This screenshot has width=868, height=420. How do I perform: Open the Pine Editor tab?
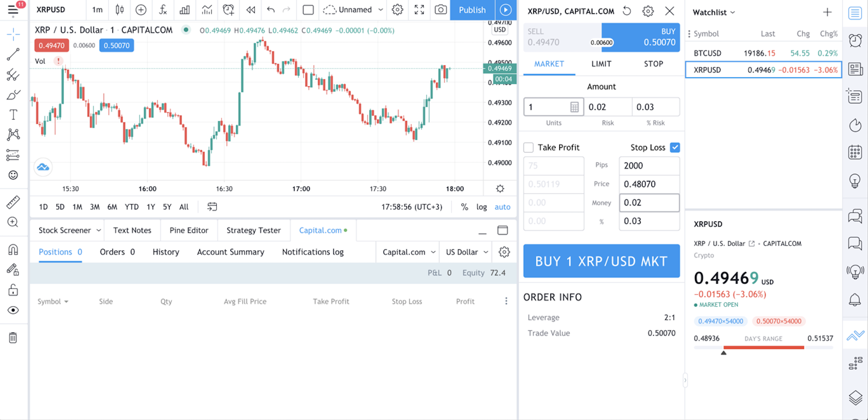[x=189, y=230]
